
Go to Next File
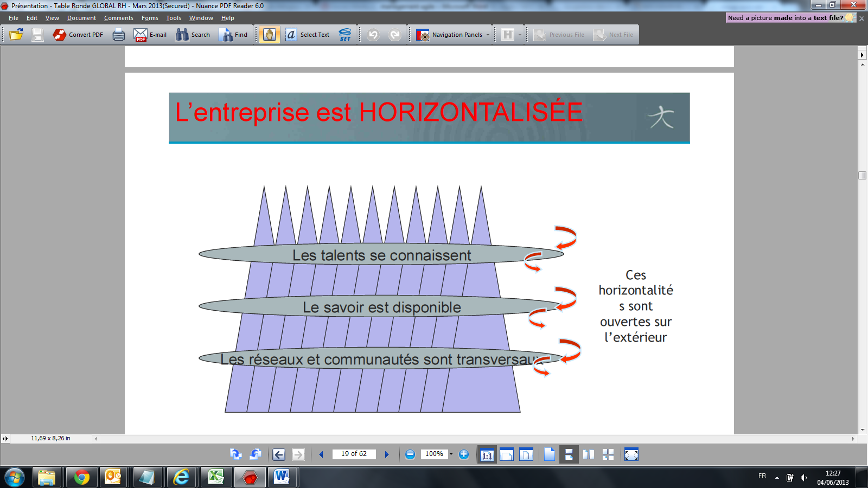(614, 35)
